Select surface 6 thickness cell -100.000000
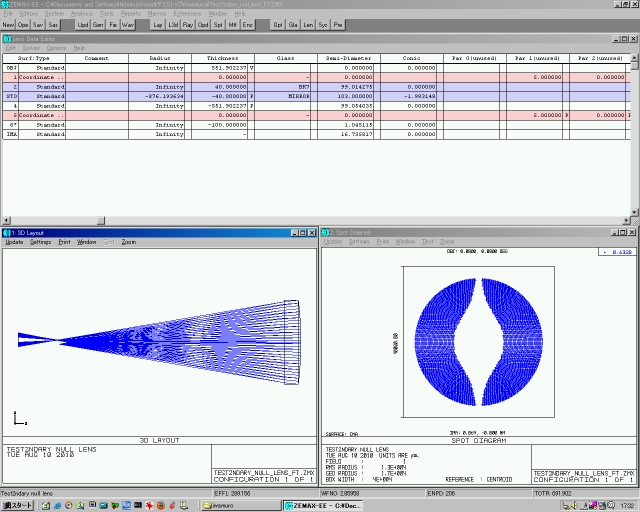Image resolution: width=640 pixels, height=512 pixels. point(220,125)
